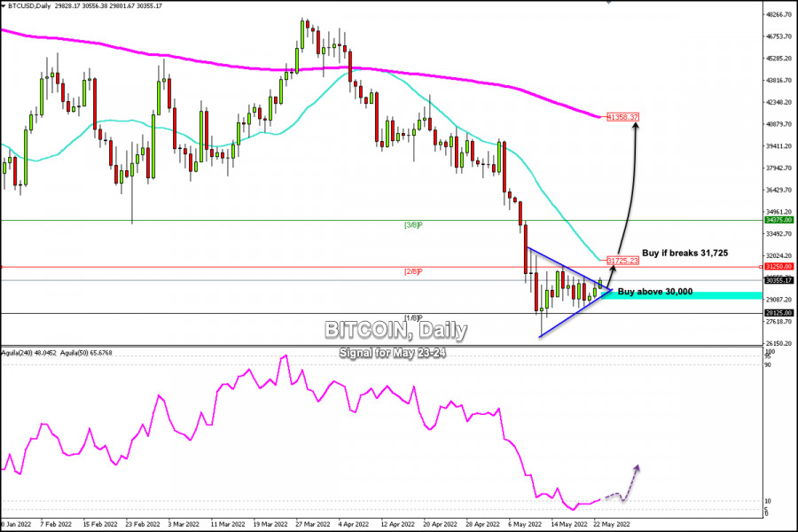Select the [1/8]P Murrey level label
Viewport: 798px width, 532px height.
click(x=413, y=317)
